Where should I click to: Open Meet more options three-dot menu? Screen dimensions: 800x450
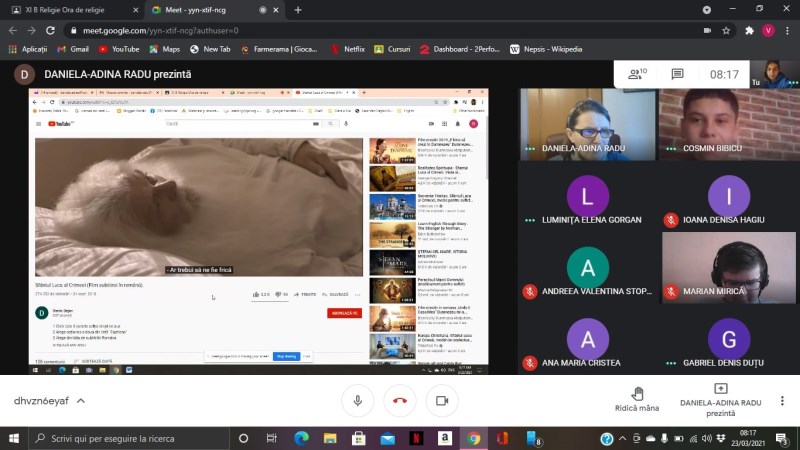point(782,401)
